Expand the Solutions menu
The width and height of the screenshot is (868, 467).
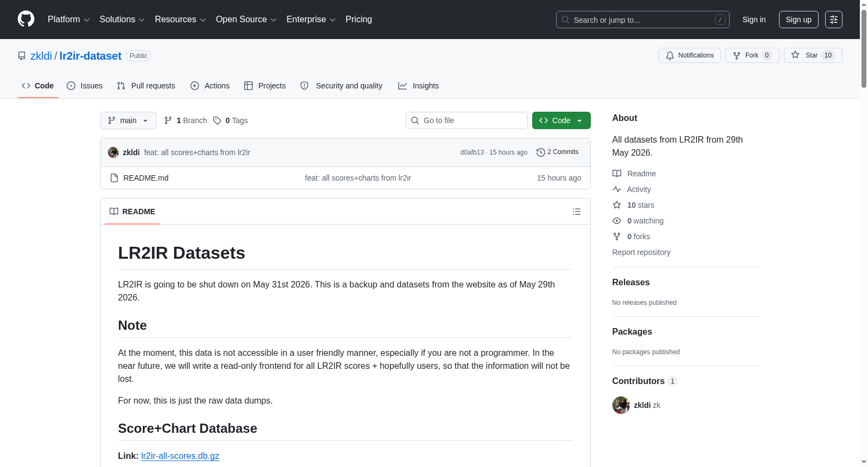[x=122, y=20]
